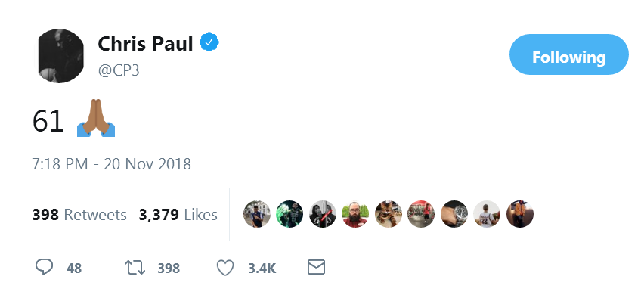644x298 pixels.
Task: Open the @CP3 handle link
Action: (119, 70)
